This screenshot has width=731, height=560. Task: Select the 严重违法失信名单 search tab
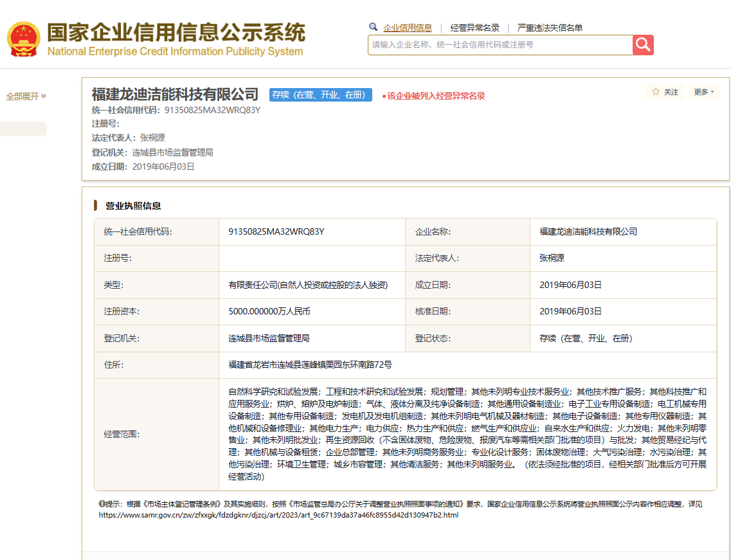[550, 28]
